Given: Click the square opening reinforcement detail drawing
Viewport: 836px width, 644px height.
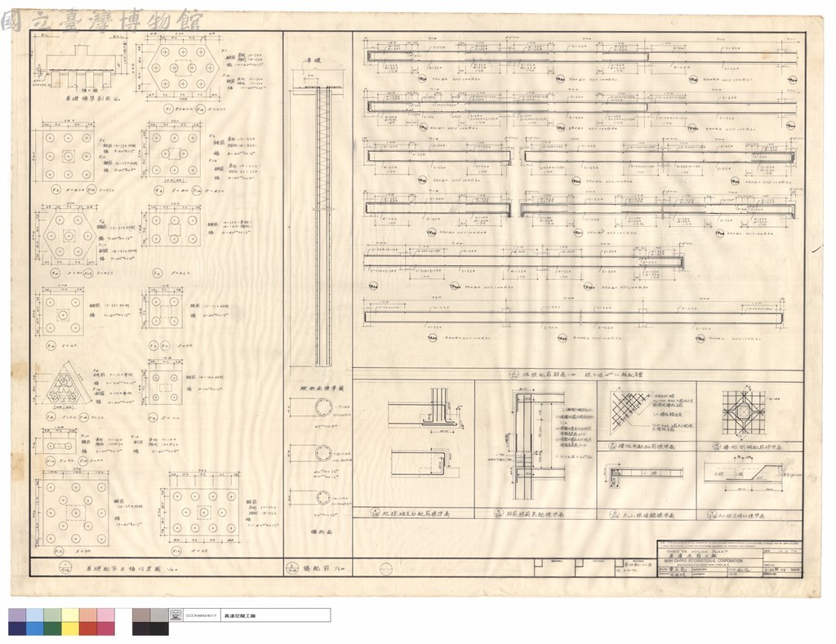Looking at the screenshot, I should click(743, 413).
